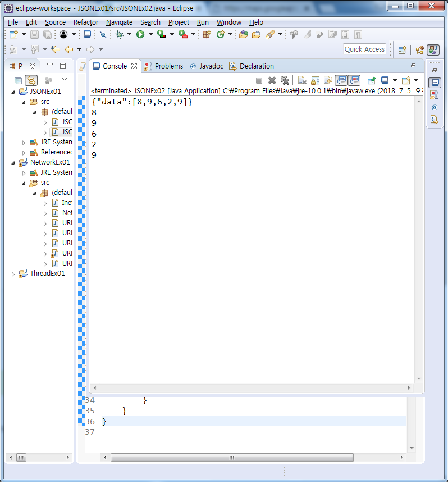Click the Javadoc icon in the right trim bar
Screen dimensions: 448x482
tap(435, 107)
